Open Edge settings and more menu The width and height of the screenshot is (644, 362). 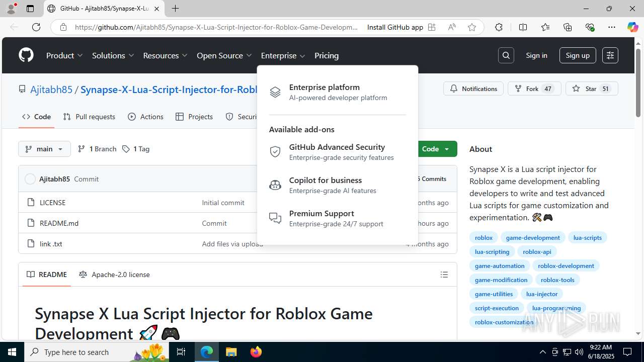[x=612, y=27]
